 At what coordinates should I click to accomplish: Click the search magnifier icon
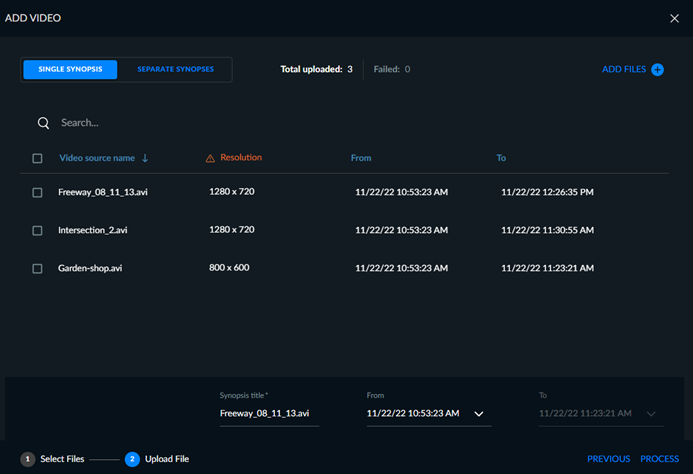(x=43, y=123)
